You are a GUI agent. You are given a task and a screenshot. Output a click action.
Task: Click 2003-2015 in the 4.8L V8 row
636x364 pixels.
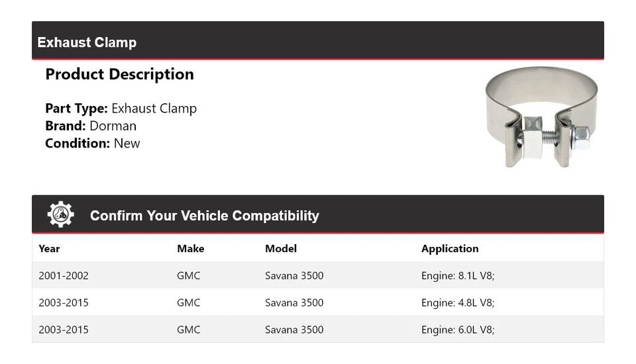pyautogui.click(x=64, y=302)
